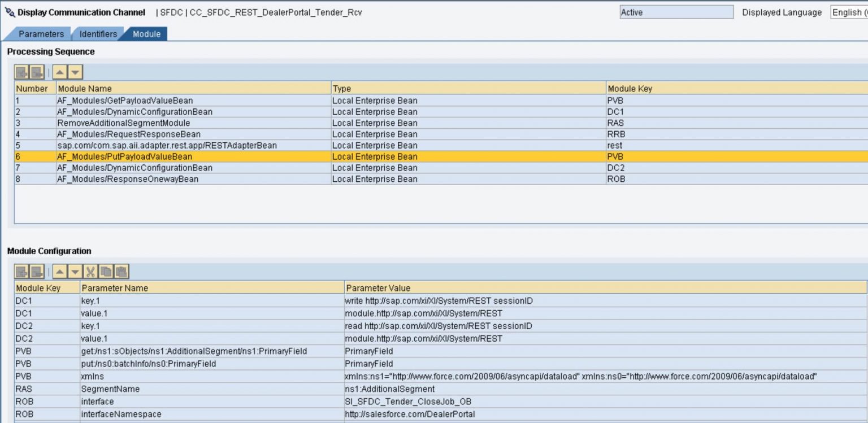
Task: Move parameter up in Module Configuration
Action: pos(60,272)
